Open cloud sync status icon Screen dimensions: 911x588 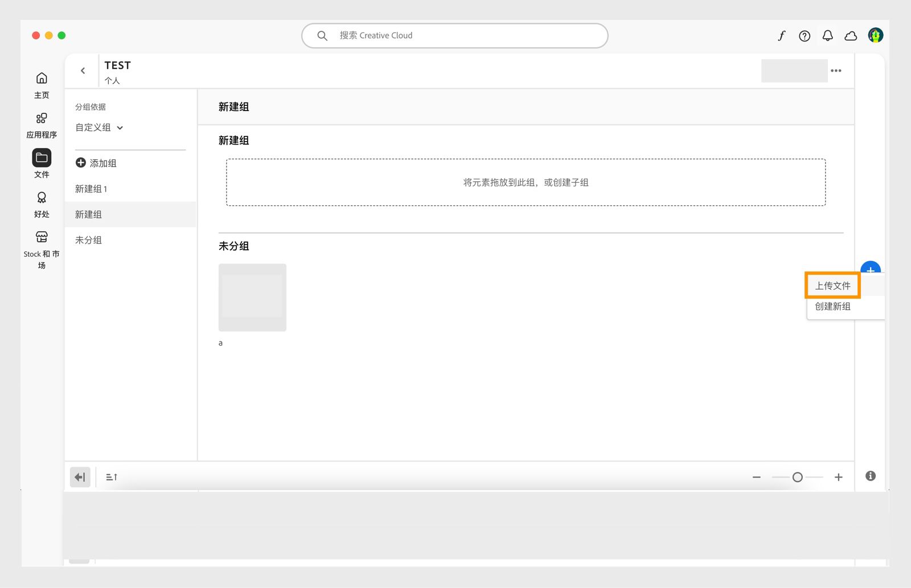coord(851,36)
